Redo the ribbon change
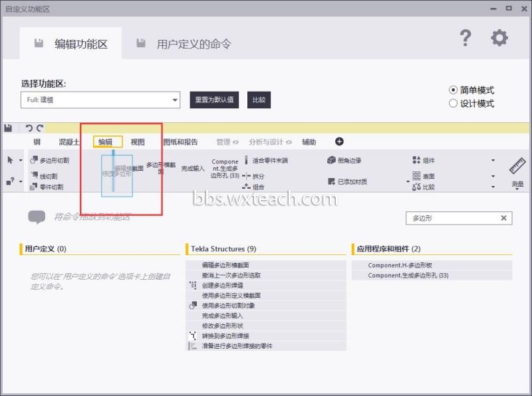The image size is (532, 396). click(x=40, y=128)
